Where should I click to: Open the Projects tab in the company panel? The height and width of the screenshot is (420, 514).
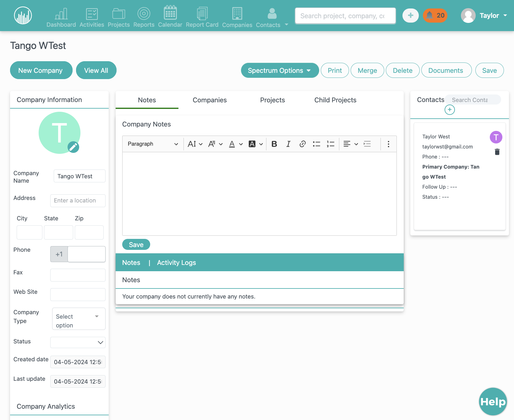[x=272, y=100]
